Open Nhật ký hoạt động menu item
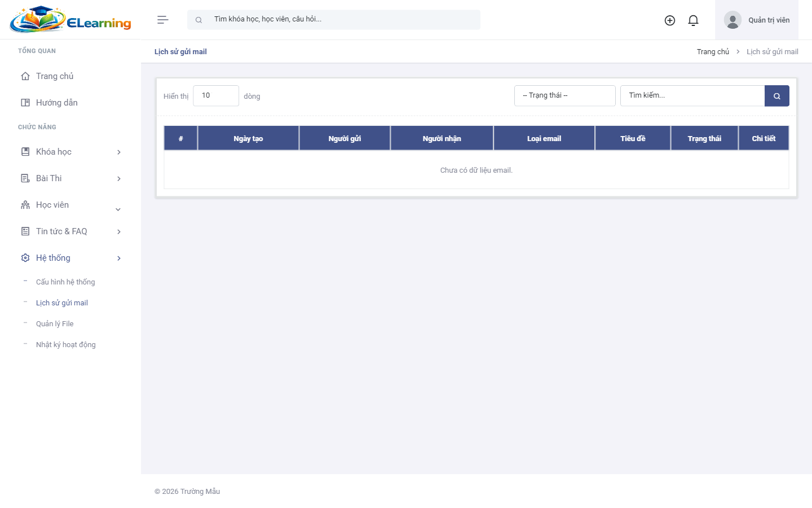The height and width of the screenshot is (508, 812). tap(66, 345)
